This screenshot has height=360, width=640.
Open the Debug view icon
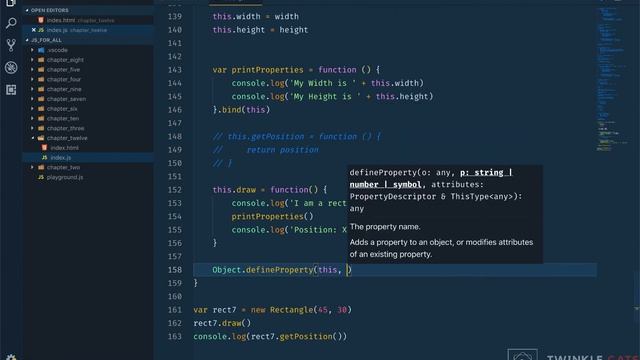[11, 67]
